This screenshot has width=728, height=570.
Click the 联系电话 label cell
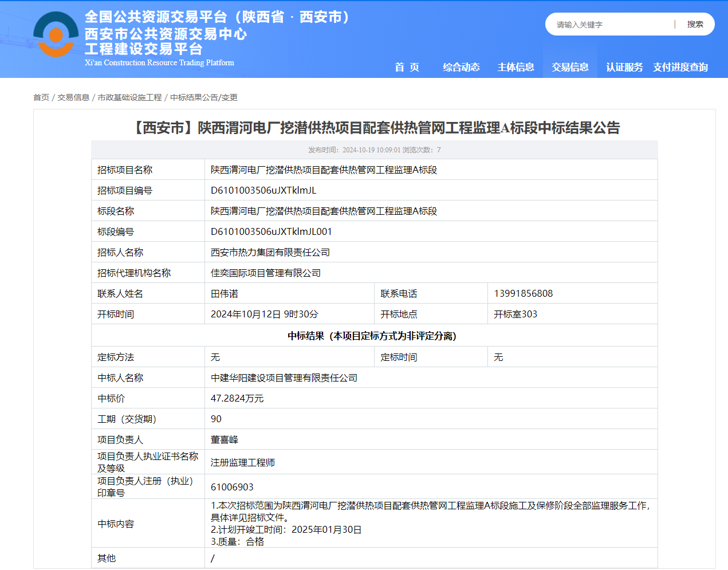pos(431,294)
